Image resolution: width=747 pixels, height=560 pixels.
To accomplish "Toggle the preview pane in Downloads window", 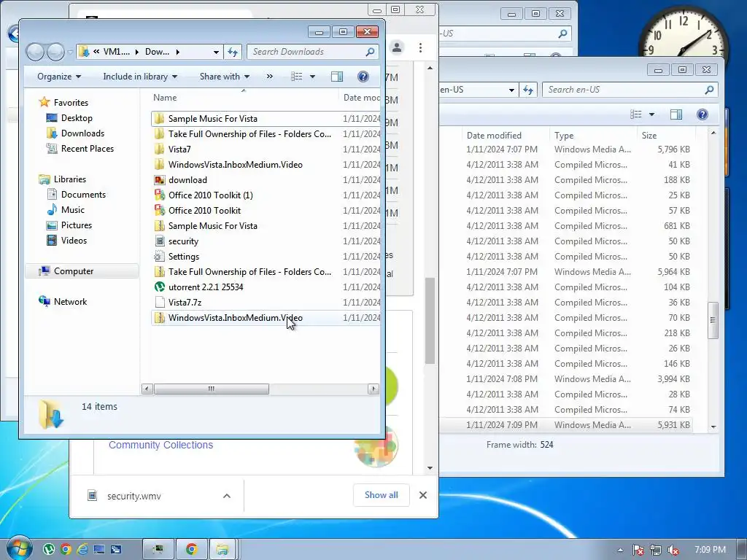I will (x=337, y=77).
